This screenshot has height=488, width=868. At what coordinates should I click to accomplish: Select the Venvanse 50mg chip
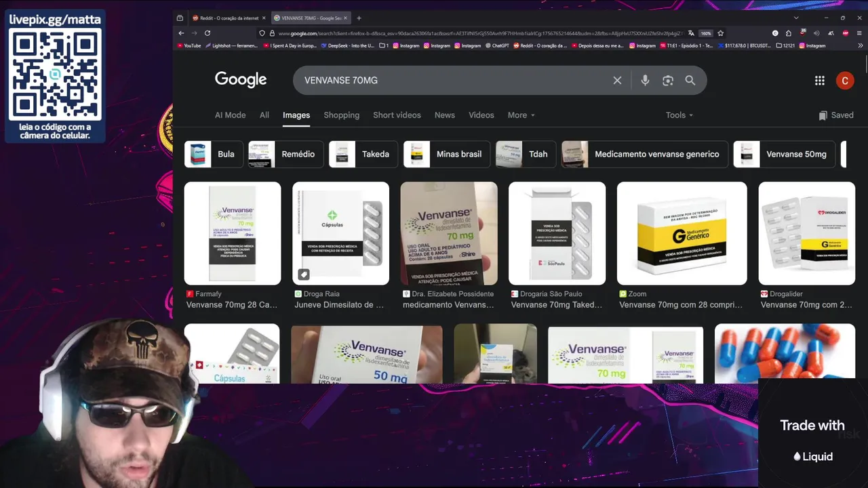785,155
